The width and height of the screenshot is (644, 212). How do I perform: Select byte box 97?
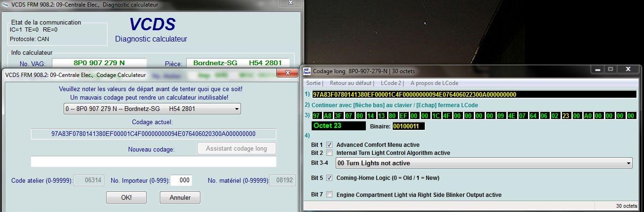click(317, 115)
